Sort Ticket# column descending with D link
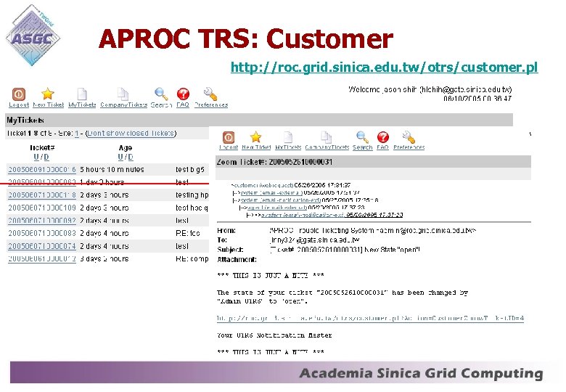566x392 pixels. (x=46, y=157)
